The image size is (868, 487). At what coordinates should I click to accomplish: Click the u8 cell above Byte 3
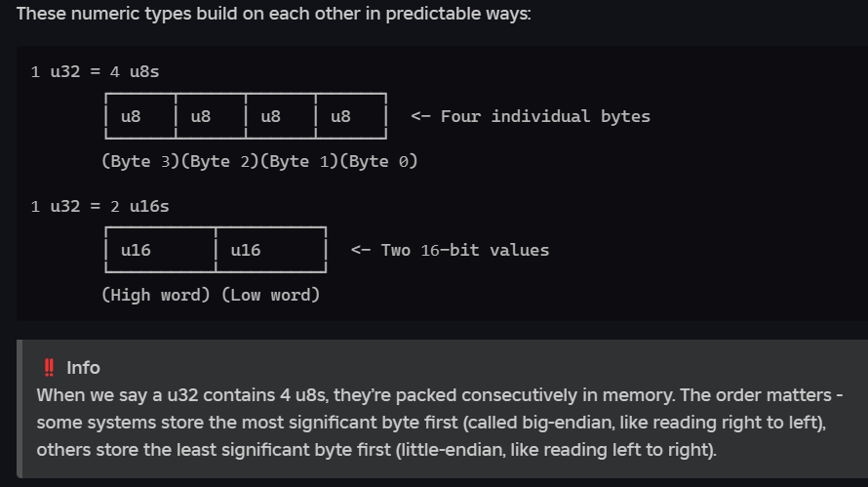(x=131, y=116)
